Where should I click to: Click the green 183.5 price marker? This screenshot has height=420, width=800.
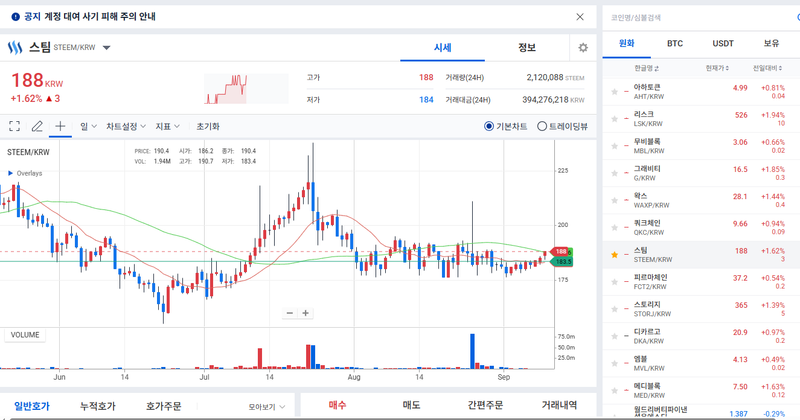tap(562, 262)
